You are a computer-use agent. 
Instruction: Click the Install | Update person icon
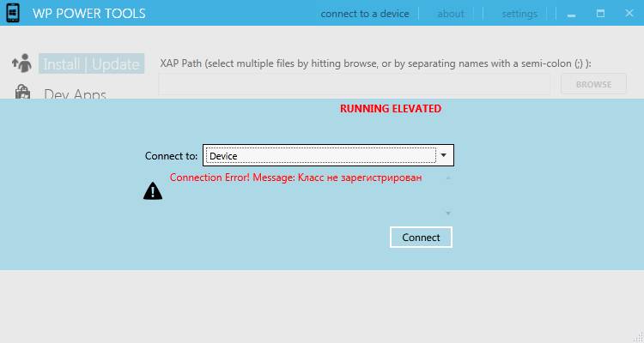coord(21,63)
